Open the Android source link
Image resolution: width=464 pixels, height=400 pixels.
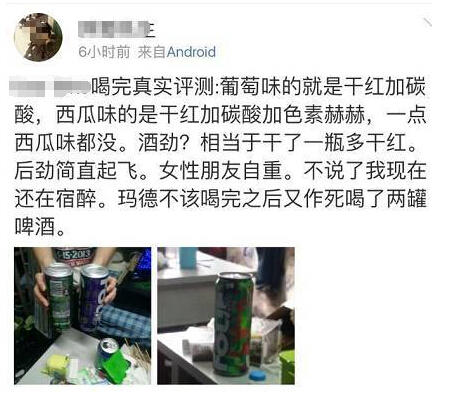[191, 52]
